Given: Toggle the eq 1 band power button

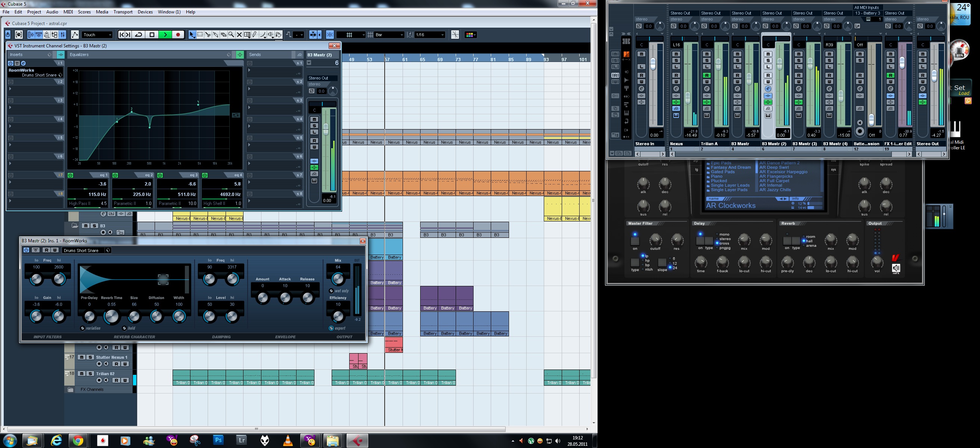Looking at the screenshot, I should point(70,175).
